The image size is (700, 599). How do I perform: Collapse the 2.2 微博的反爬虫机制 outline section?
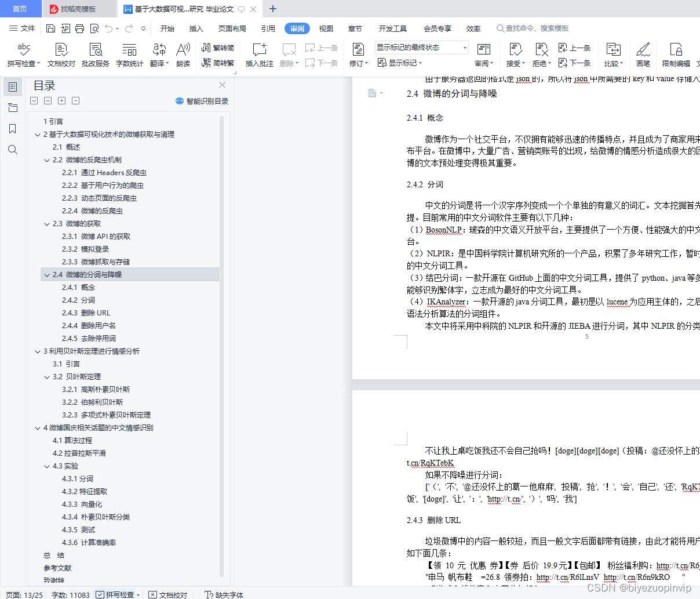tap(47, 159)
